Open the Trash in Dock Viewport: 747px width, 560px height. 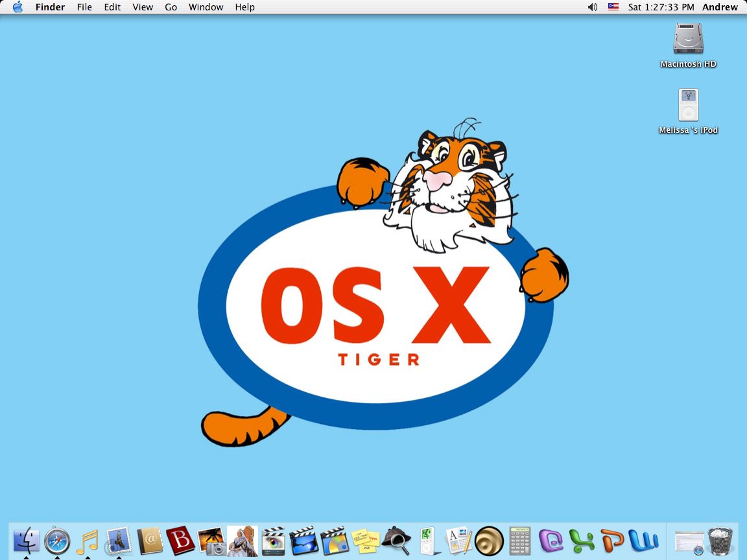click(720, 541)
